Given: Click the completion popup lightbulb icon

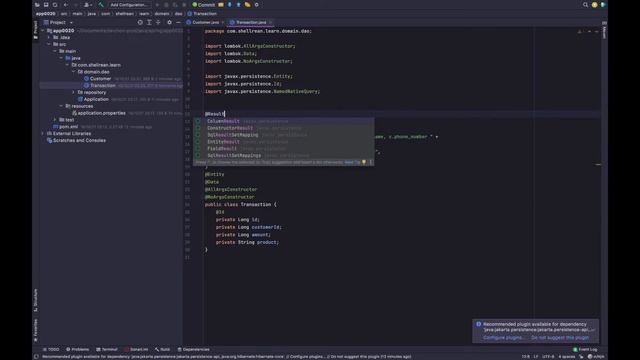Looking at the screenshot, I should [x=364, y=162].
